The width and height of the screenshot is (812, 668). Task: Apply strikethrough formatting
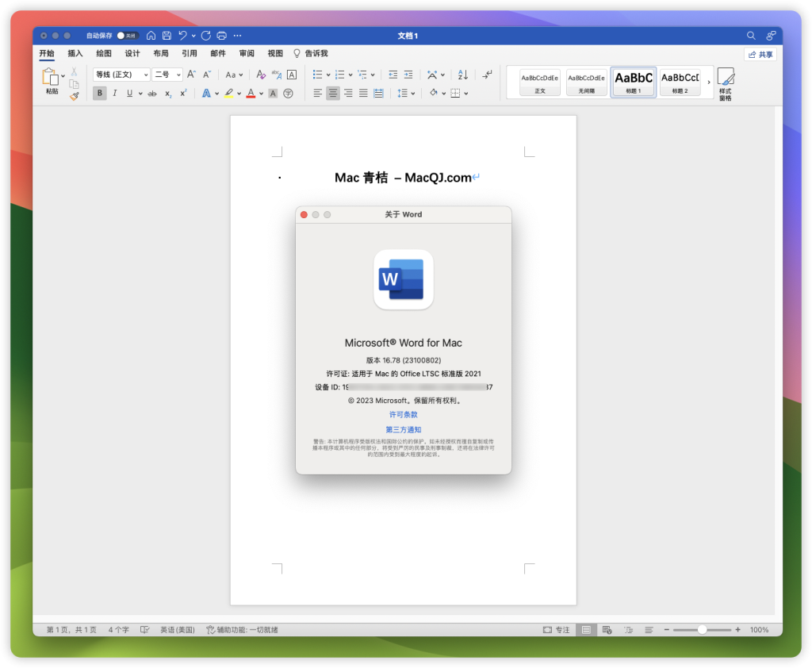tap(151, 94)
